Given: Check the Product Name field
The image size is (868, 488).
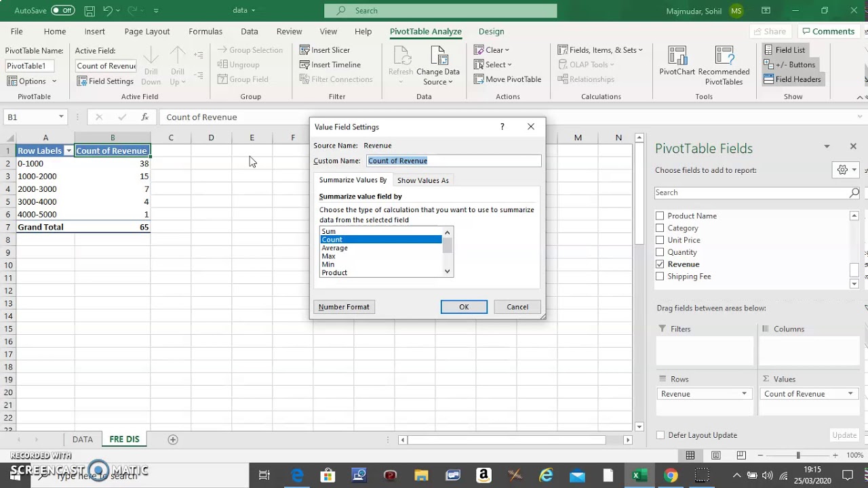Looking at the screenshot, I should click(x=660, y=216).
